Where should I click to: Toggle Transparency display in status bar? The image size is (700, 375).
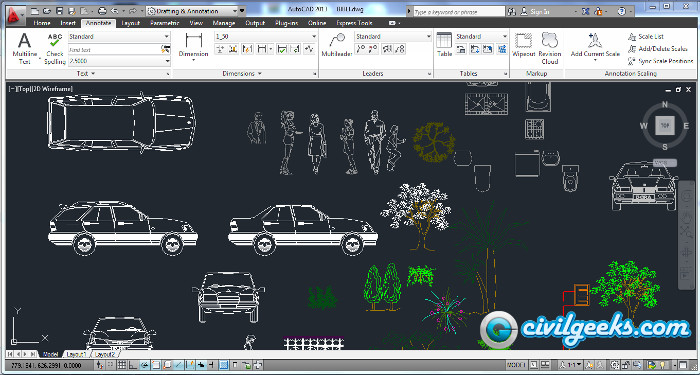coord(224,365)
